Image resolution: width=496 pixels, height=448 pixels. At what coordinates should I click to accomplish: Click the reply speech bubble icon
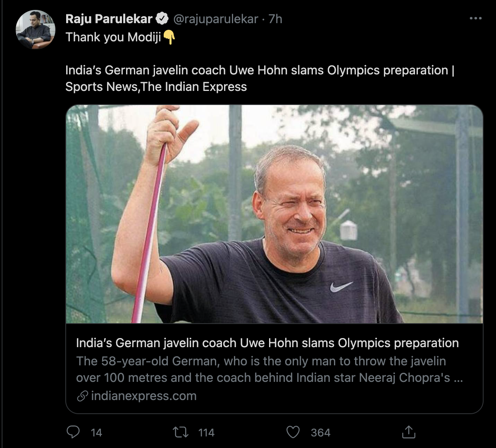pos(73,432)
